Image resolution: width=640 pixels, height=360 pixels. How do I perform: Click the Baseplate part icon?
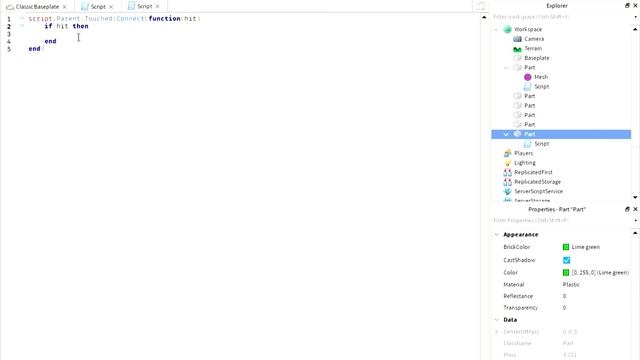[517, 58]
